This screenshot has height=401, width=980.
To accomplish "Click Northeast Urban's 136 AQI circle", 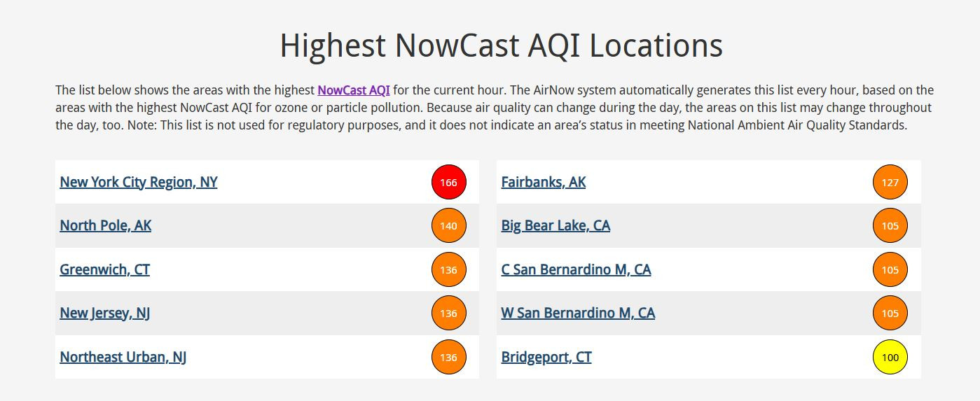I will click(448, 357).
